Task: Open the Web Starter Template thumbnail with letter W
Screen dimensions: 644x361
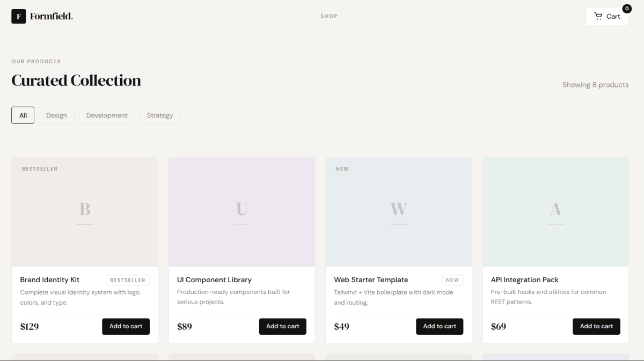Action: click(399, 212)
